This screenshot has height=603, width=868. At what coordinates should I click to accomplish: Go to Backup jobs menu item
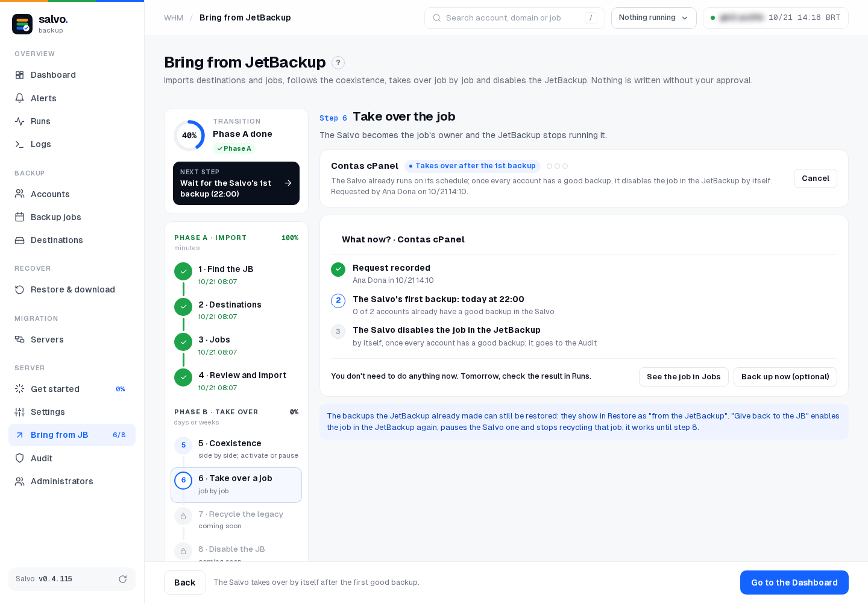(x=72, y=217)
